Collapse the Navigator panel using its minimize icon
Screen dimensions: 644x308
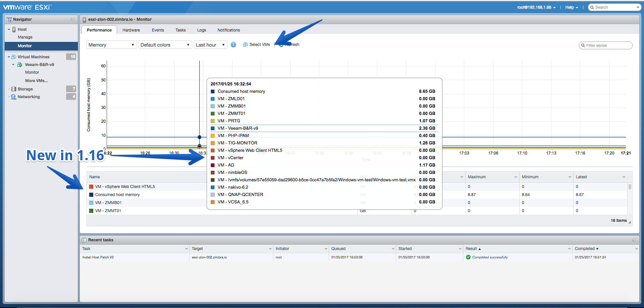click(72, 19)
